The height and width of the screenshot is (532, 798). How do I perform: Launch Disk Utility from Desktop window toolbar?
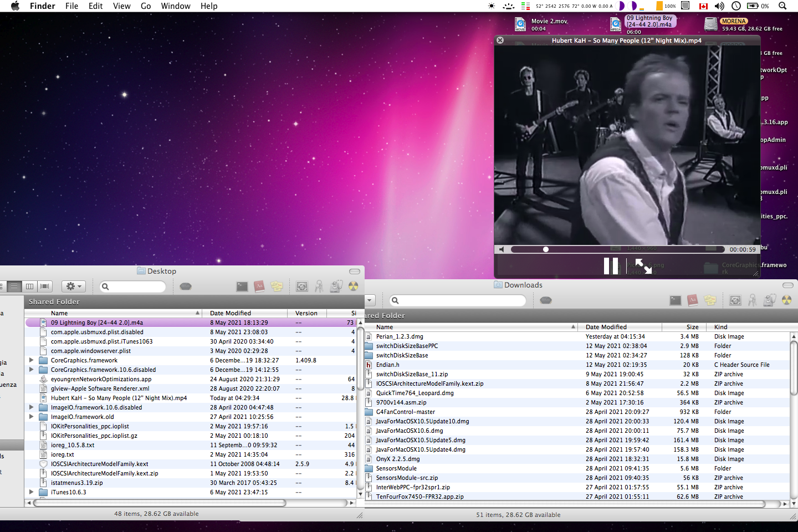pos(336,287)
